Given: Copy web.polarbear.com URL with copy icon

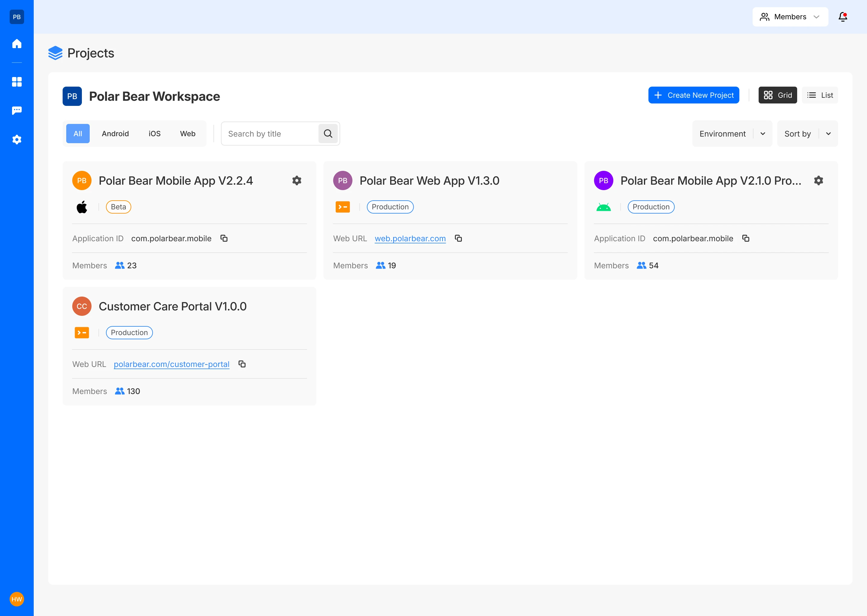Looking at the screenshot, I should point(458,238).
